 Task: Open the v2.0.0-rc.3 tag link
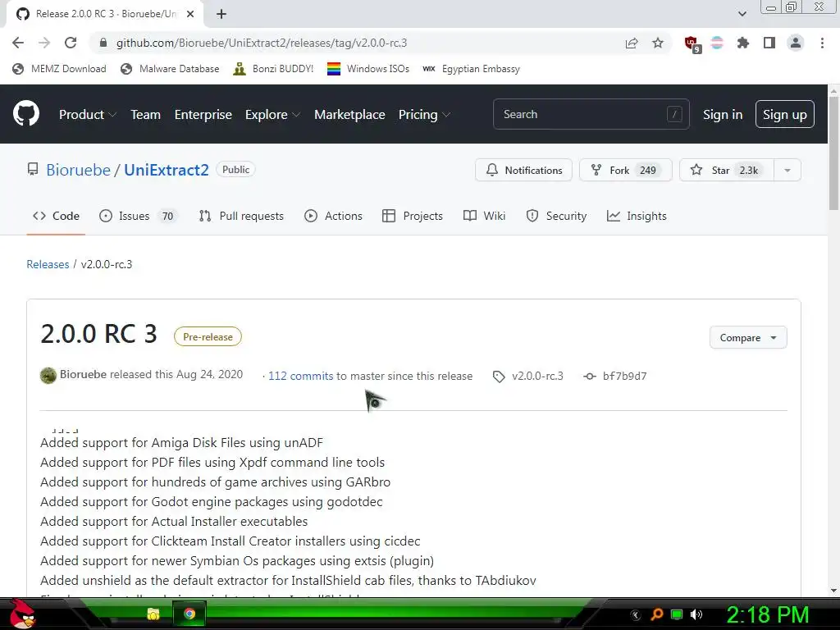[528, 376]
